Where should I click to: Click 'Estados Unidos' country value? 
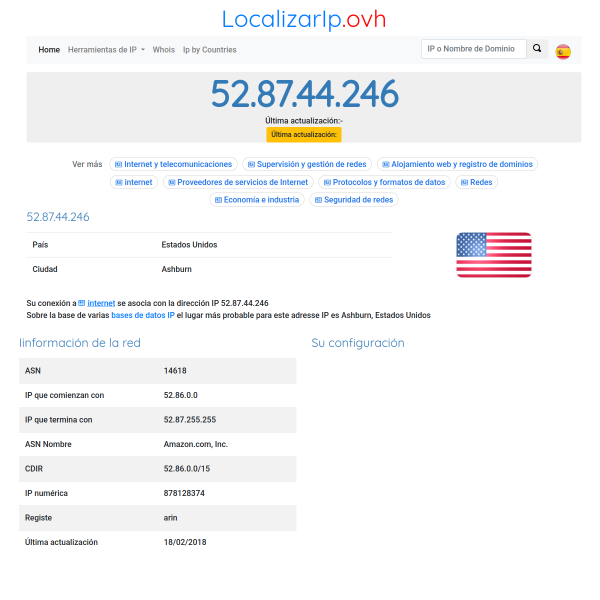tap(189, 245)
